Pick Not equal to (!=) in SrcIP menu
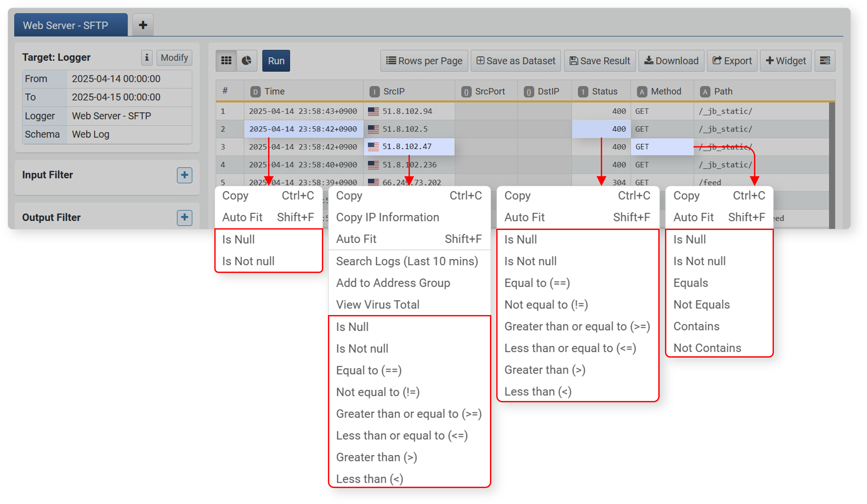 [x=409, y=392]
